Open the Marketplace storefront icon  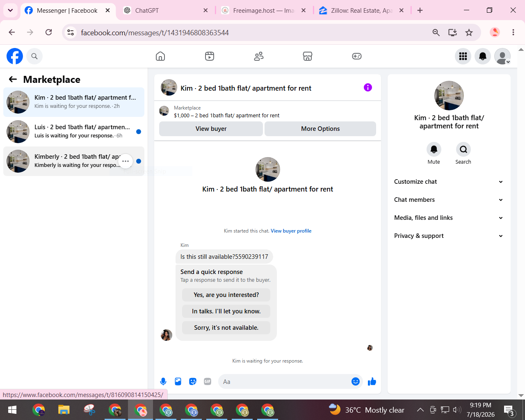[308, 56]
